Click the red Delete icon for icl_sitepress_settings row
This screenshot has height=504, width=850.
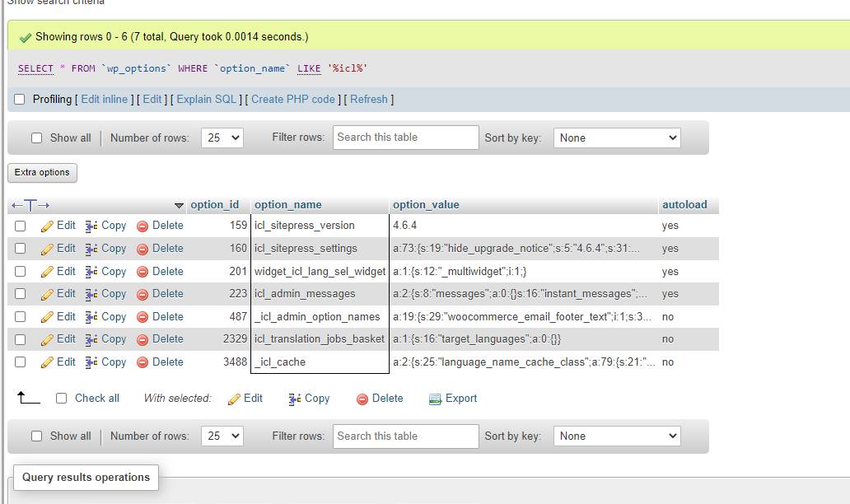click(142, 249)
